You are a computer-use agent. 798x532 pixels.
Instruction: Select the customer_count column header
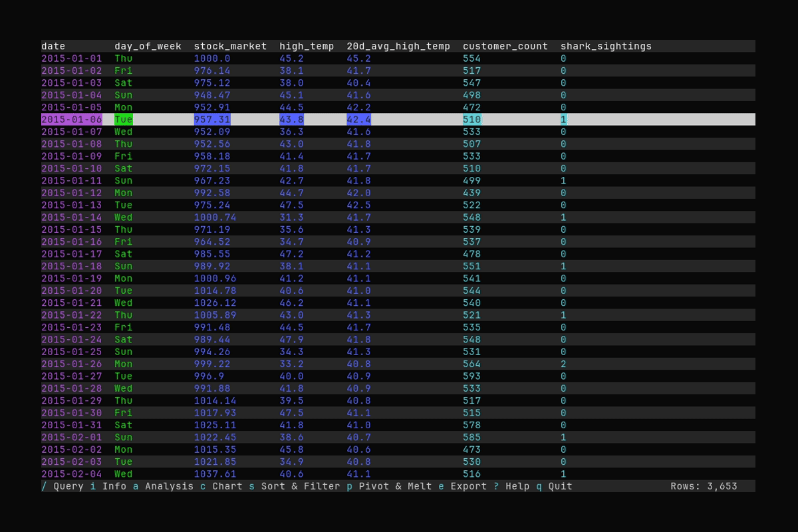point(505,46)
